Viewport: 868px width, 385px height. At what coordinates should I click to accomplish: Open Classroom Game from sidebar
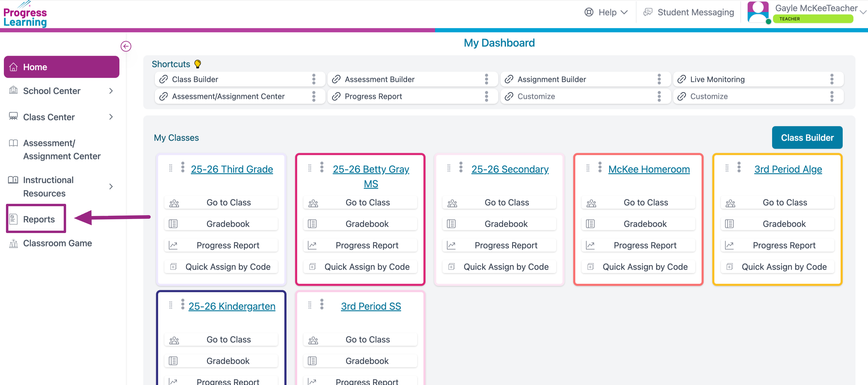click(57, 243)
